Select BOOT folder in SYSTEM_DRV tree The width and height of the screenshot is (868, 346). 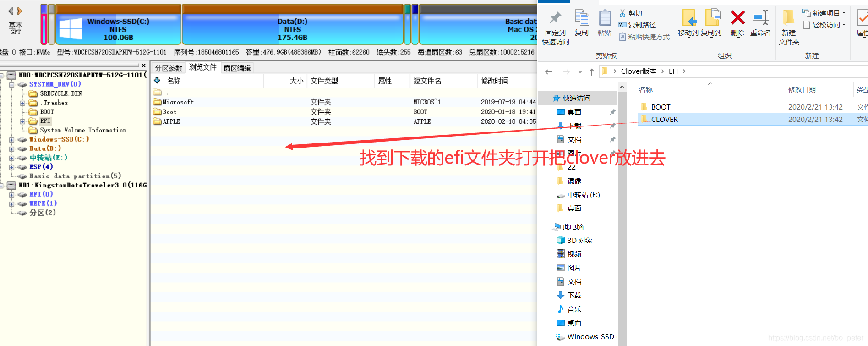(x=47, y=112)
